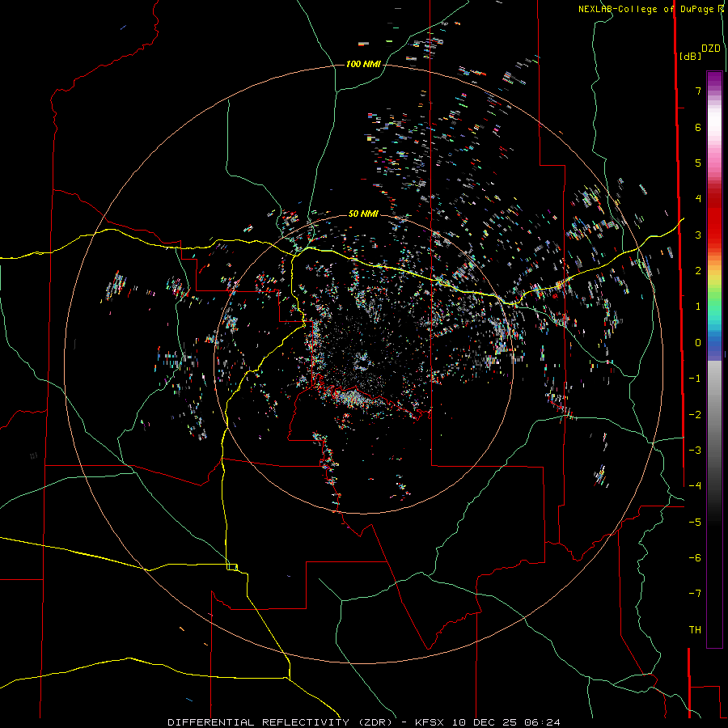728x728 pixels.
Task: Click the 4 value on color scale
Action: click(698, 199)
